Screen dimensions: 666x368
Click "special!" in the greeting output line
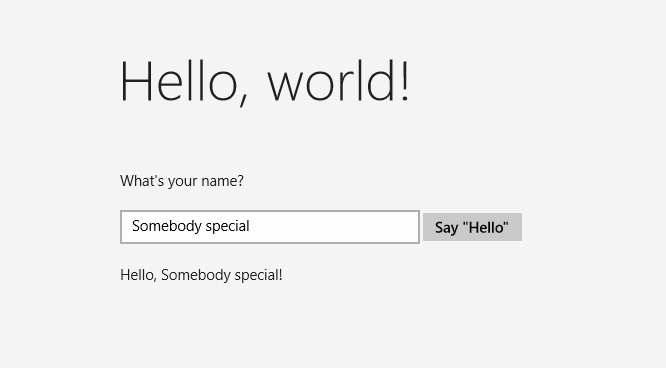click(258, 275)
